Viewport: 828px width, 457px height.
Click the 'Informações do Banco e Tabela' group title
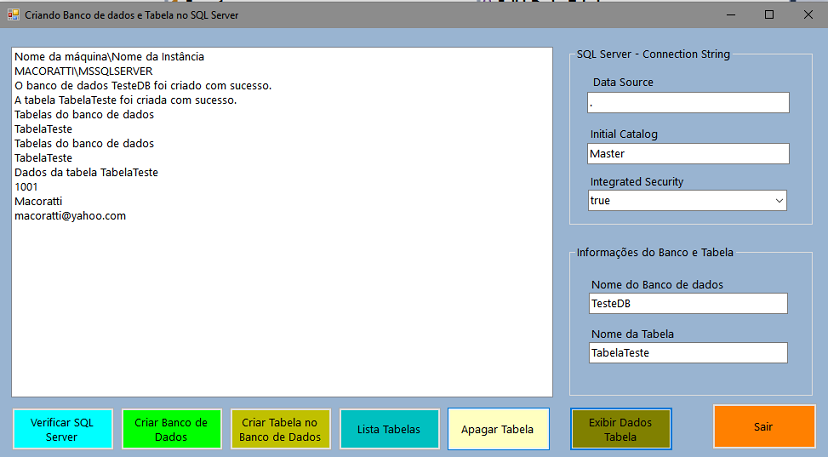click(655, 253)
